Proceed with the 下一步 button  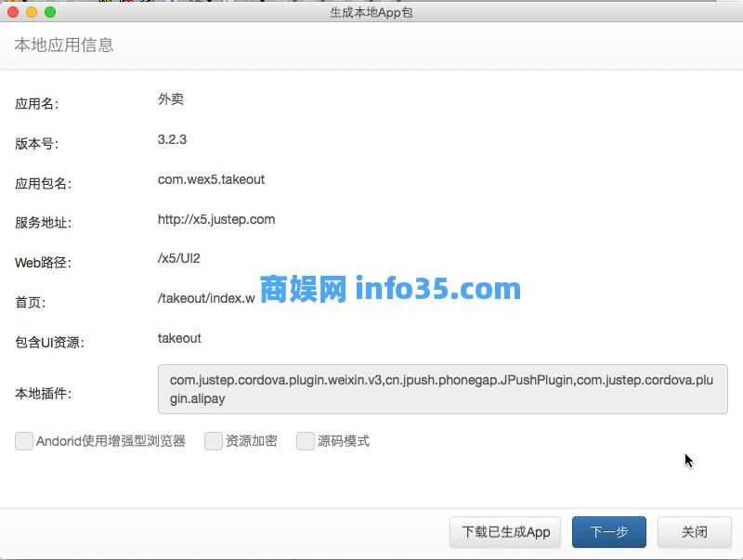point(609,532)
